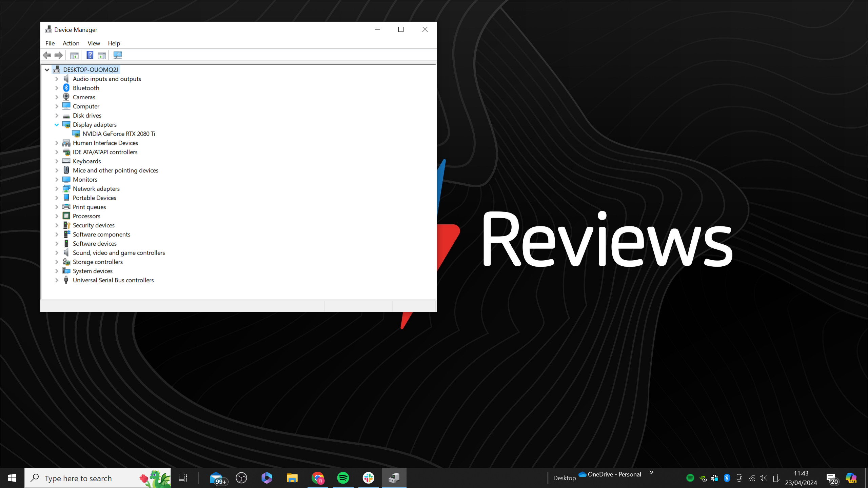Expand the Storage controllers category
The width and height of the screenshot is (868, 488).
pos(57,262)
